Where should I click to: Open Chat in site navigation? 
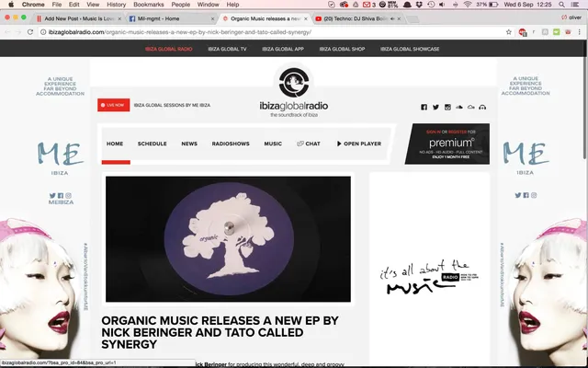[309, 144]
